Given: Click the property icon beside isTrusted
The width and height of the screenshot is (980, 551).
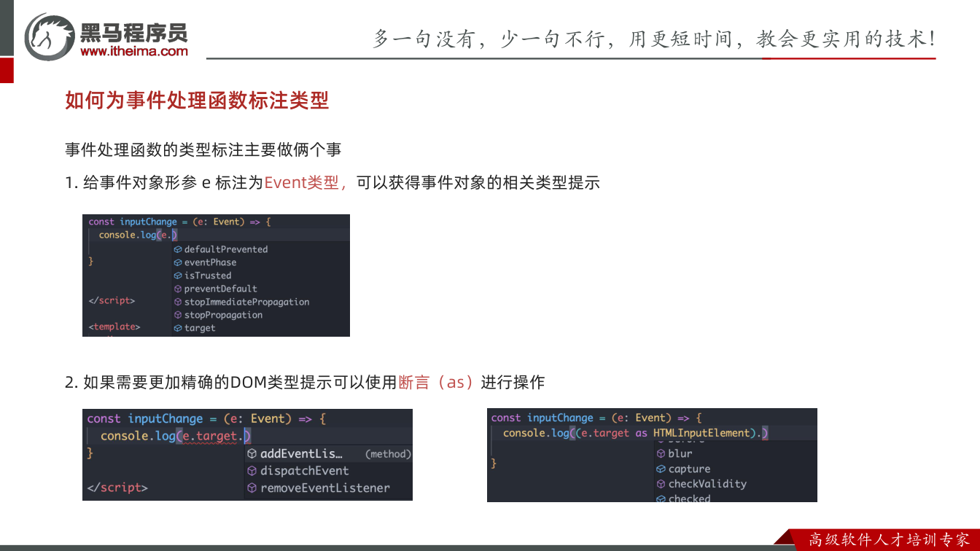Looking at the screenshot, I should tap(178, 275).
